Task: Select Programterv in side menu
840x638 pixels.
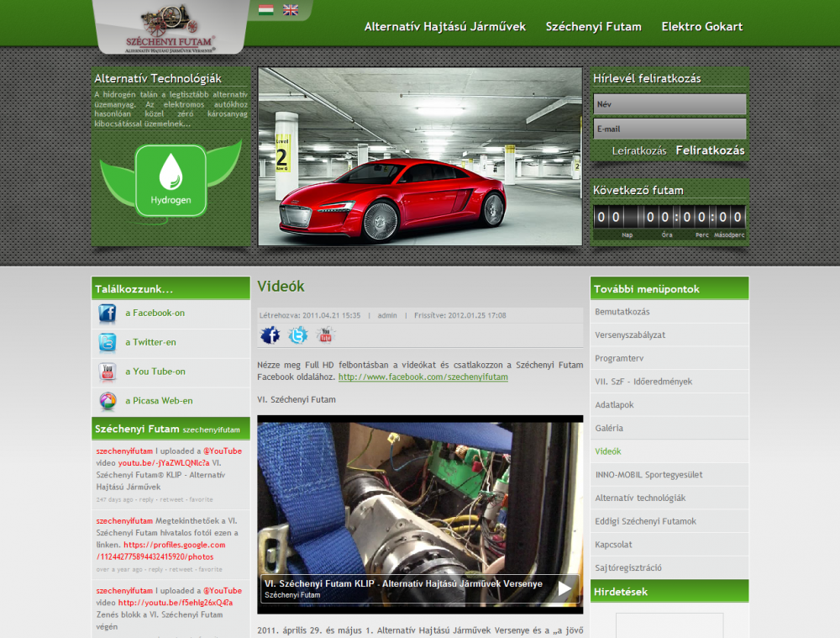Action: [669, 358]
